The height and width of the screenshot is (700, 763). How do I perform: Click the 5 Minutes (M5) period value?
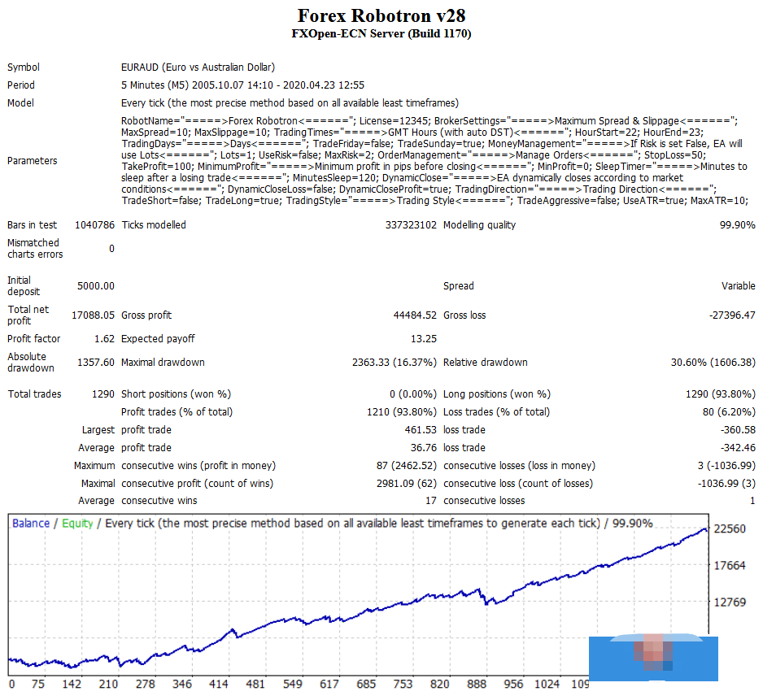pyautogui.click(x=242, y=85)
